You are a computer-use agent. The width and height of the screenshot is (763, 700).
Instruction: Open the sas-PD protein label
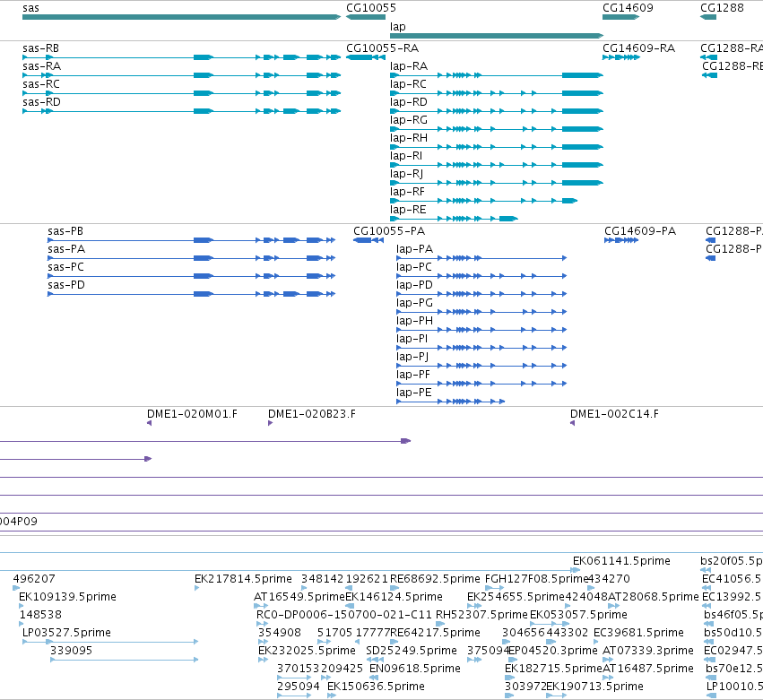coord(66,285)
